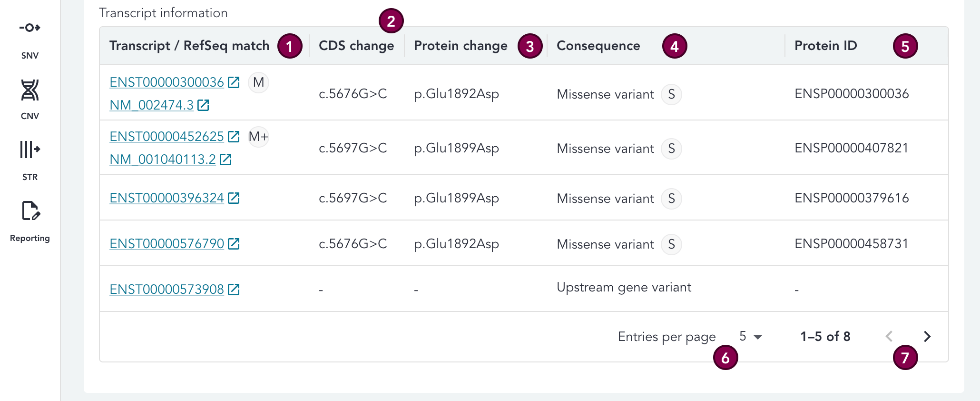Image resolution: width=980 pixels, height=401 pixels.
Task: Open the Entries per page dropdown
Action: point(751,337)
